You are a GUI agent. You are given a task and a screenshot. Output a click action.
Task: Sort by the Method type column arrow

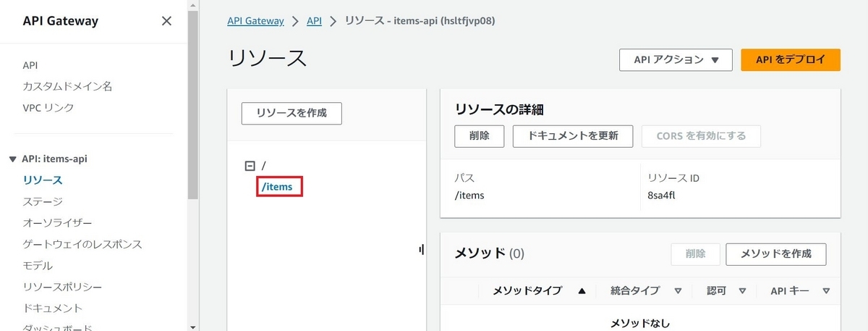(582, 291)
